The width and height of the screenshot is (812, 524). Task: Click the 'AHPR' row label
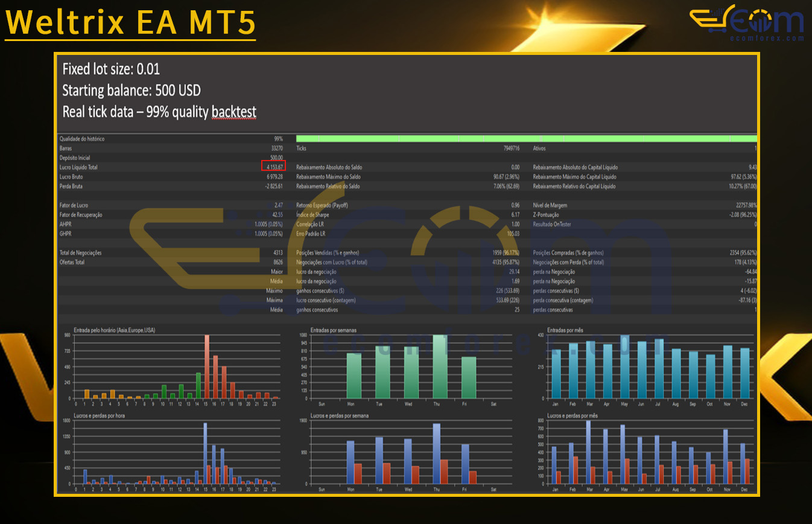point(65,225)
